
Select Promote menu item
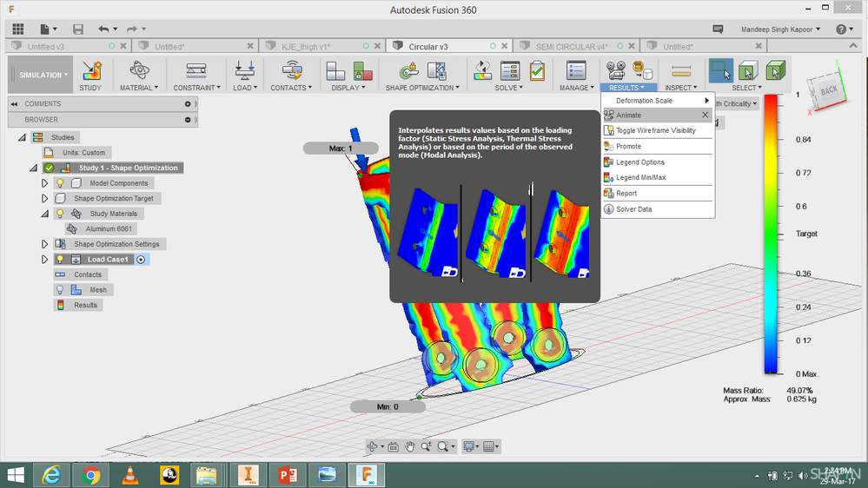(657, 146)
